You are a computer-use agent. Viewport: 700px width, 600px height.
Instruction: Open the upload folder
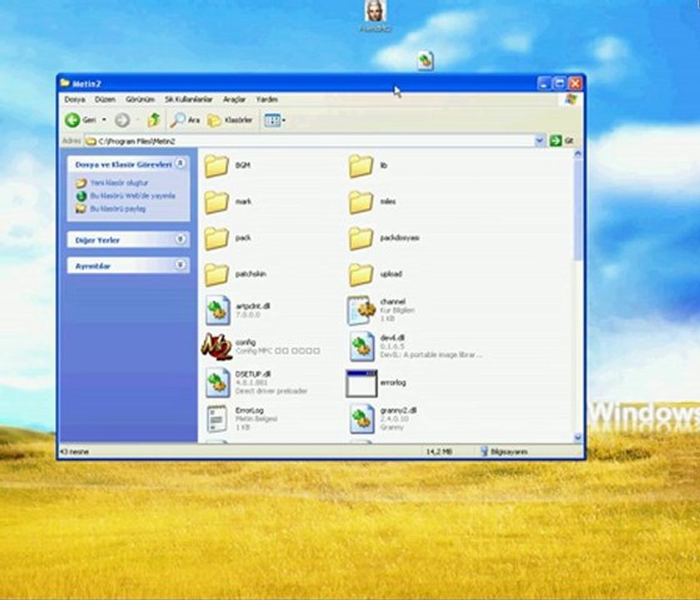(361, 274)
